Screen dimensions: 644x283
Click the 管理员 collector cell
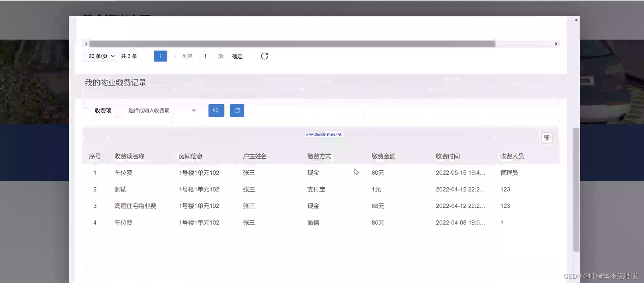click(509, 173)
